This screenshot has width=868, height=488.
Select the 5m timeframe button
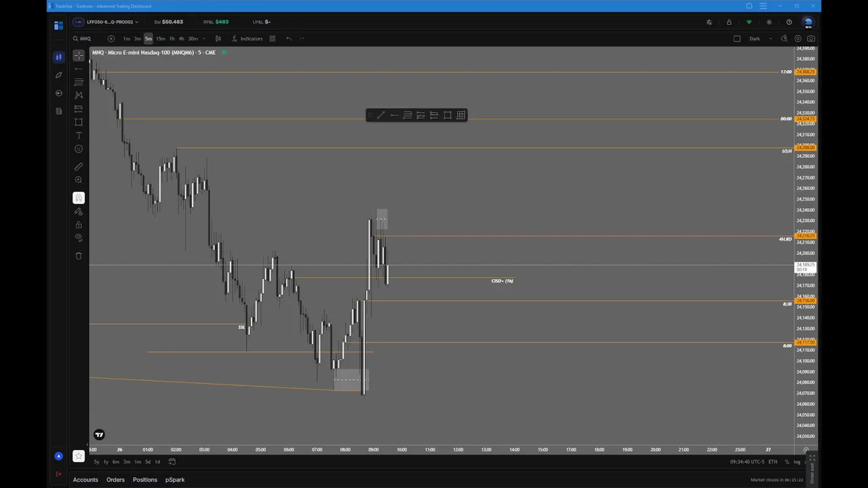pyautogui.click(x=148, y=39)
